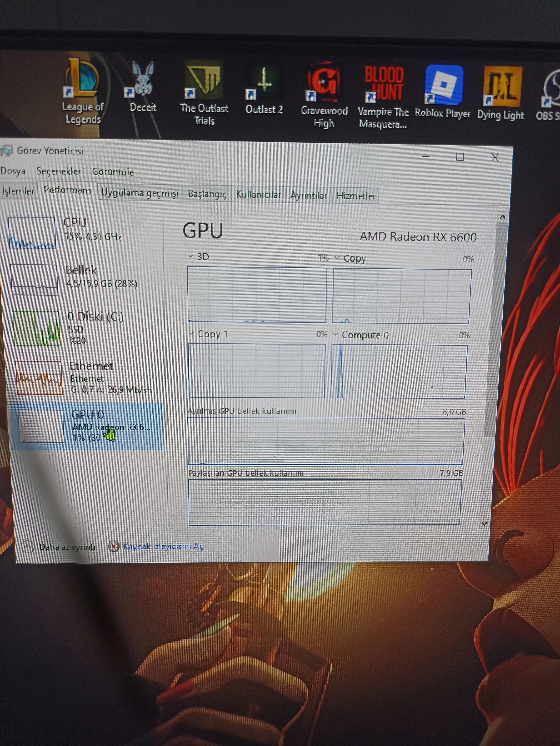
Task: Open the Copy 1 engine dropdown
Action: click(191, 333)
